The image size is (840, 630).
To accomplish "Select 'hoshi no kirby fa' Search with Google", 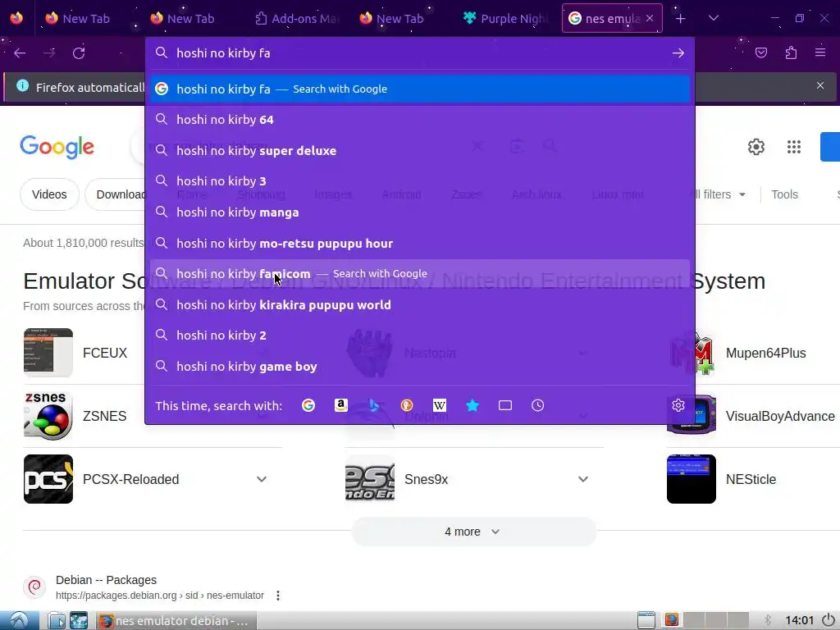I will coord(419,89).
